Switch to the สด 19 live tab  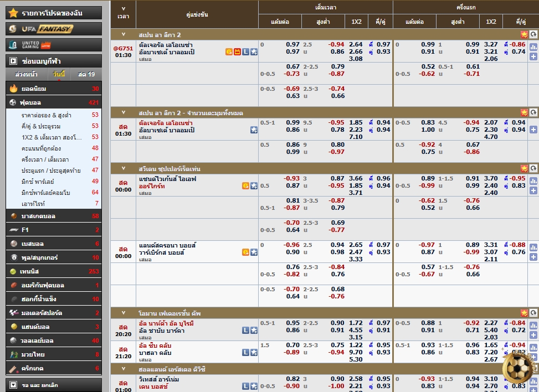point(86,74)
